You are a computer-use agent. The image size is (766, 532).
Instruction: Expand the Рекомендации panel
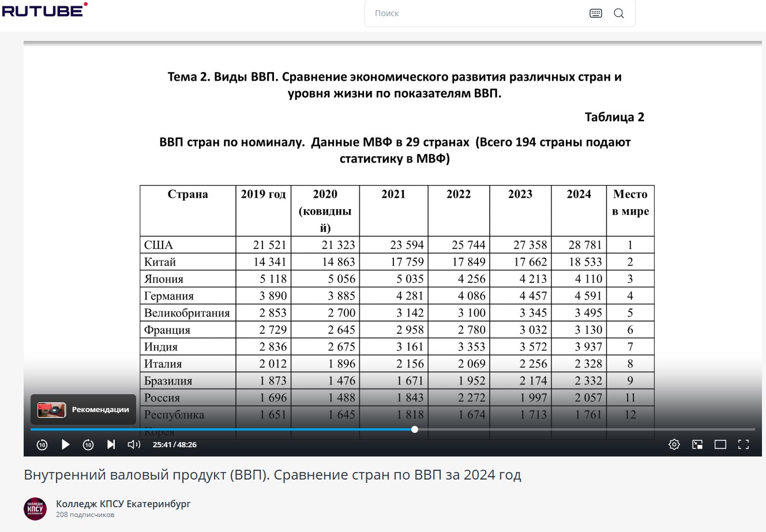tap(100, 410)
